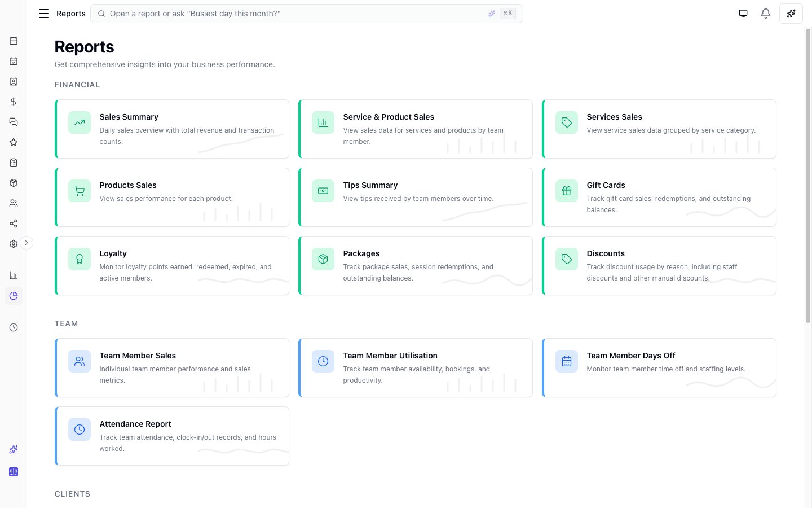Image resolution: width=812 pixels, height=508 pixels.
Task: Click the CLIENTS section heading
Action: (72, 494)
